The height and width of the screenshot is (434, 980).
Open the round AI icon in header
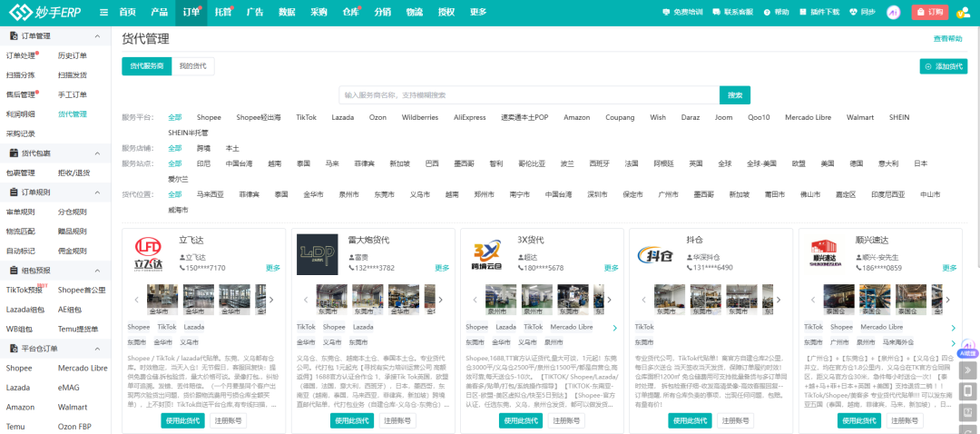coord(893,12)
